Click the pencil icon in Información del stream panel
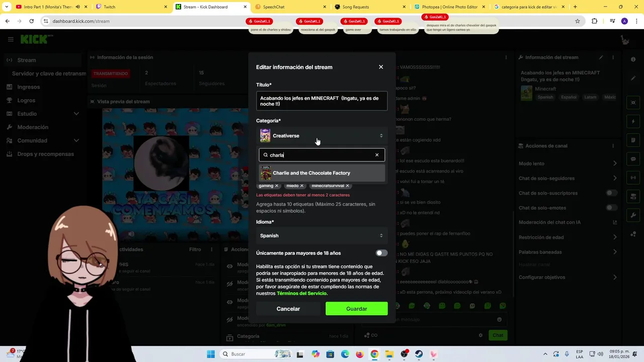Viewport: 644px width, 362px height. 601,57
